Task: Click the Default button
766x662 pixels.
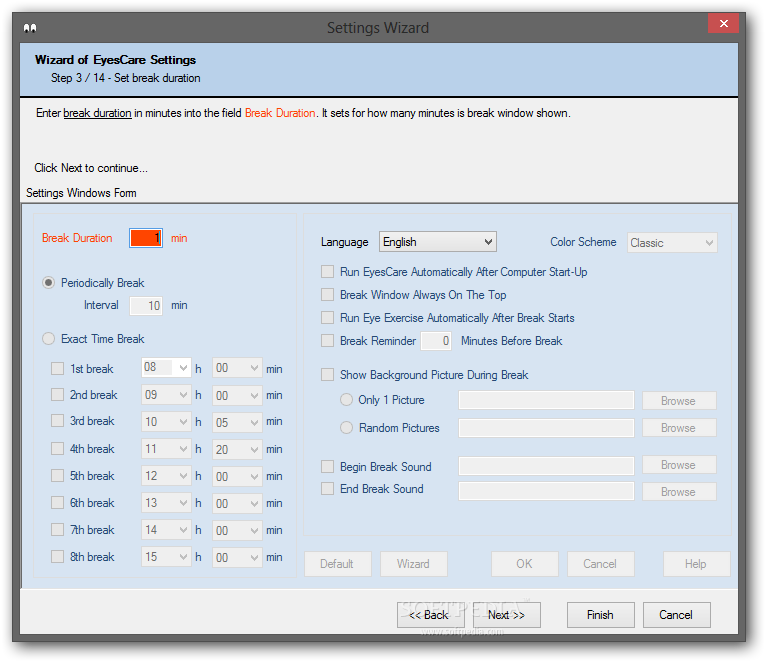Action: coord(338,564)
